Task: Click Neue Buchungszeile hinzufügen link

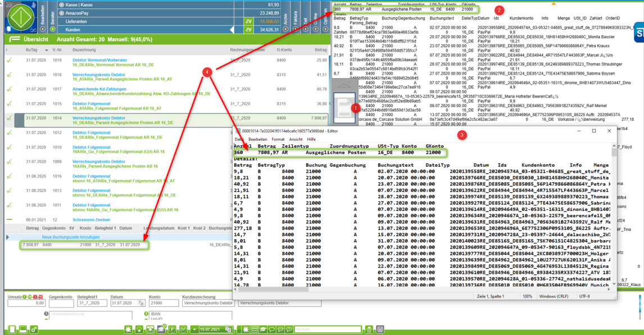Action: [x=71, y=237]
